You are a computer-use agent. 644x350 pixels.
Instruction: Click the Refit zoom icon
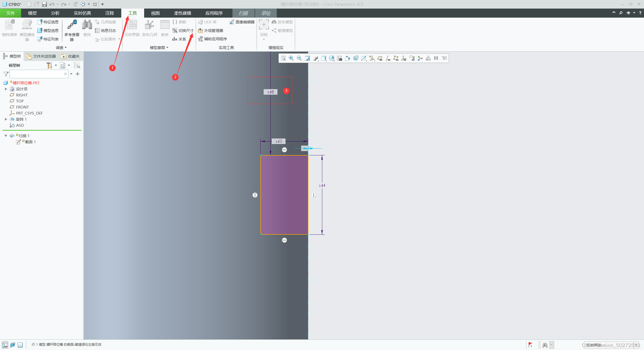283,58
